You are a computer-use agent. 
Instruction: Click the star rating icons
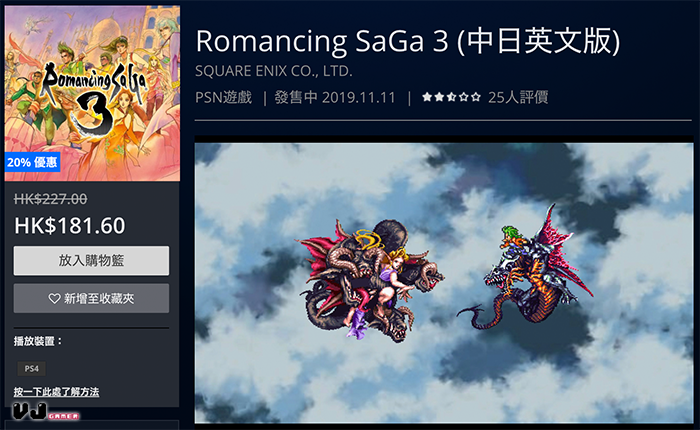click(451, 97)
